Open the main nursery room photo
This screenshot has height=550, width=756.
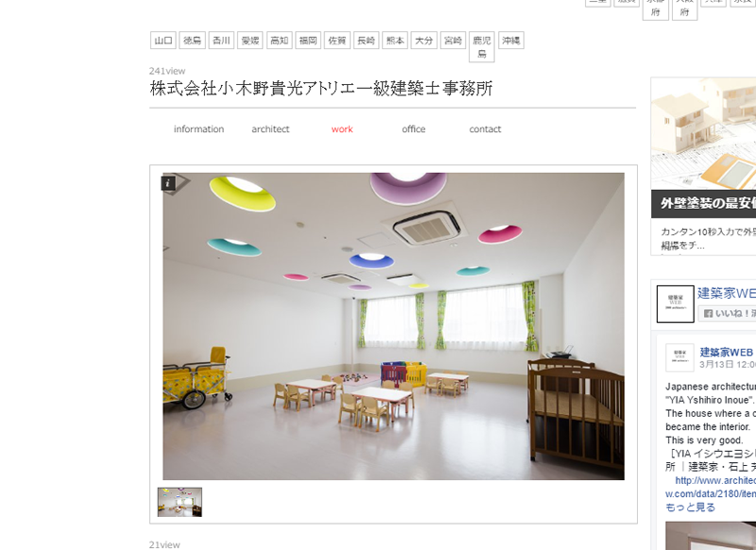393,326
